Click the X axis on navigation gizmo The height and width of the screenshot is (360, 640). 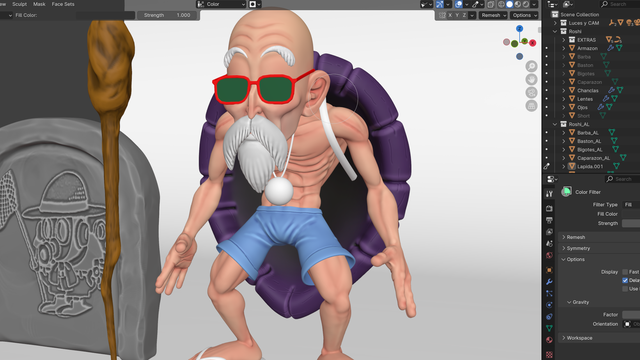tap(532, 43)
